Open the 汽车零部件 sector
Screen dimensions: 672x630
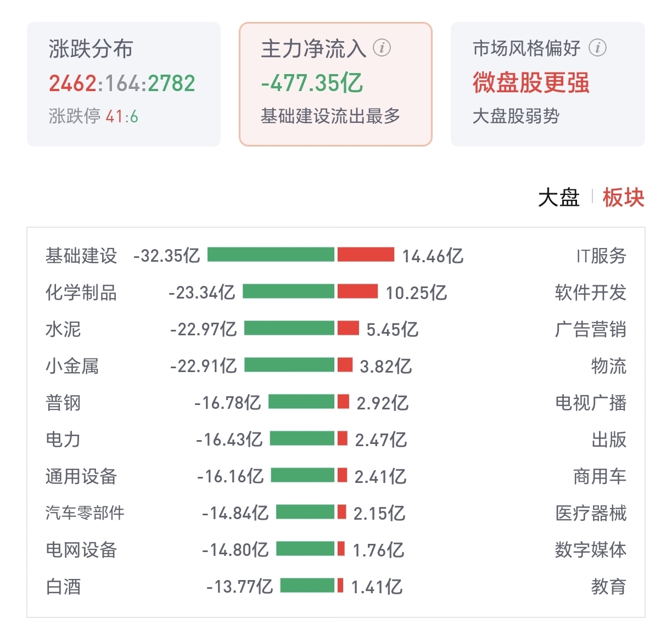(x=85, y=513)
